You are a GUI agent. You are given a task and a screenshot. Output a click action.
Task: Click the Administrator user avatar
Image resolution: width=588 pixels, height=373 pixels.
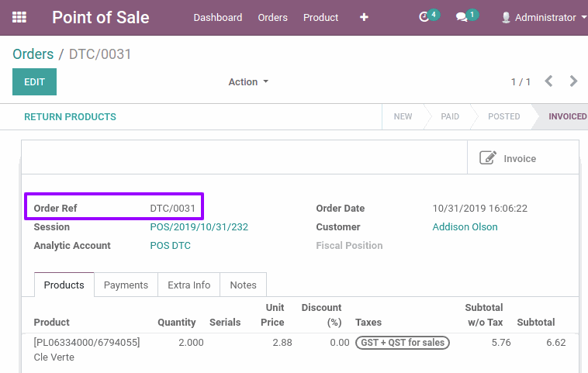point(506,17)
